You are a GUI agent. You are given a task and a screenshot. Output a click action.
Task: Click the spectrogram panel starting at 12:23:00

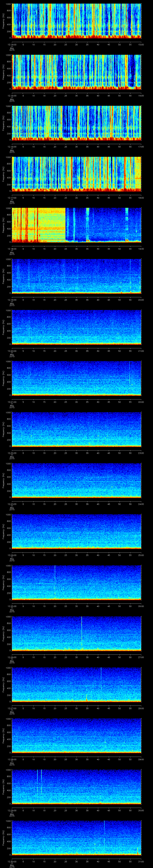tap(77, 480)
